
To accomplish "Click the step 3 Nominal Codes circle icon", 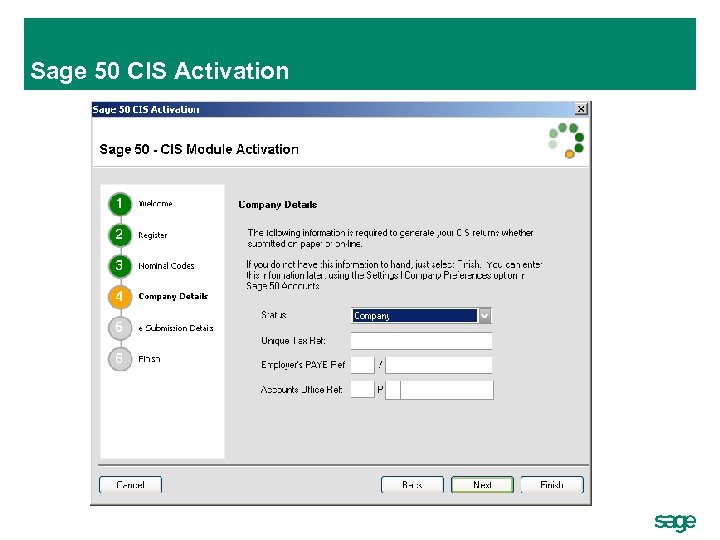I will tap(120, 266).
